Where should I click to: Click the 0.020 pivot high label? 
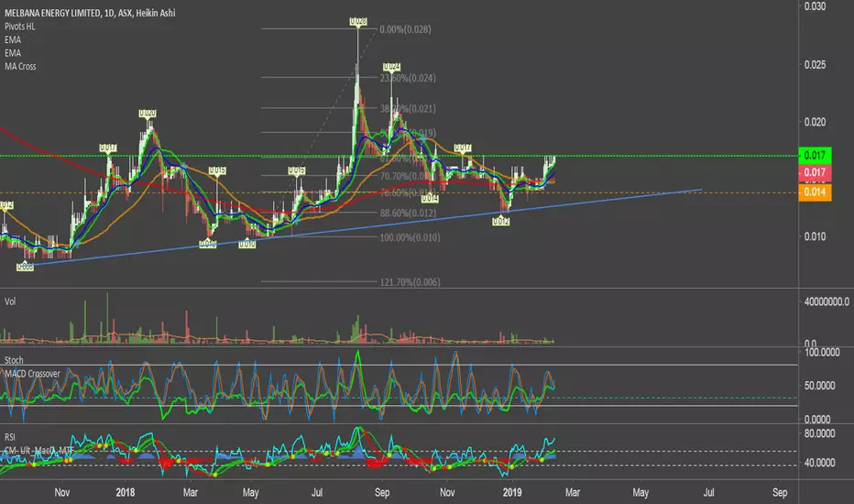click(147, 114)
